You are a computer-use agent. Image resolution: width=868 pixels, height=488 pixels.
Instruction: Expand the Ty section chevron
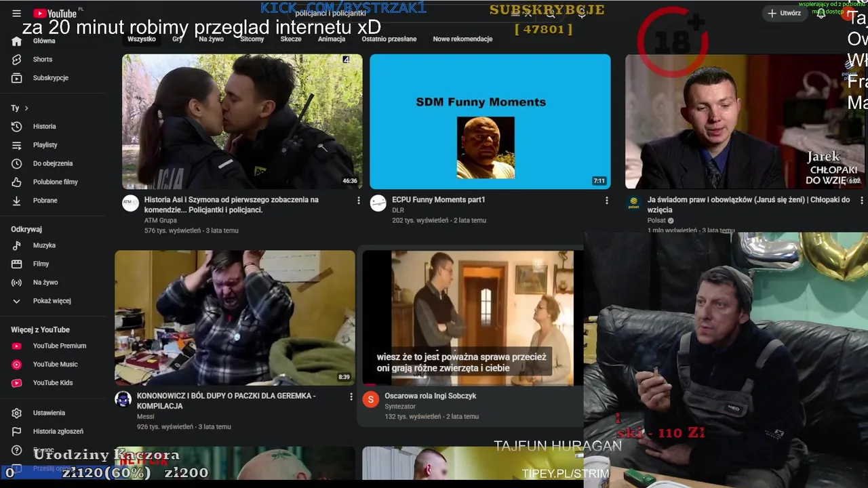pos(26,108)
